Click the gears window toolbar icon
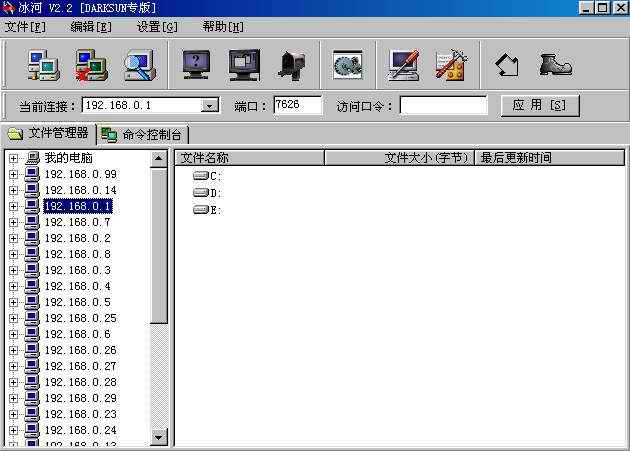The width and height of the screenshot is (630, 451). coord(348,65)
